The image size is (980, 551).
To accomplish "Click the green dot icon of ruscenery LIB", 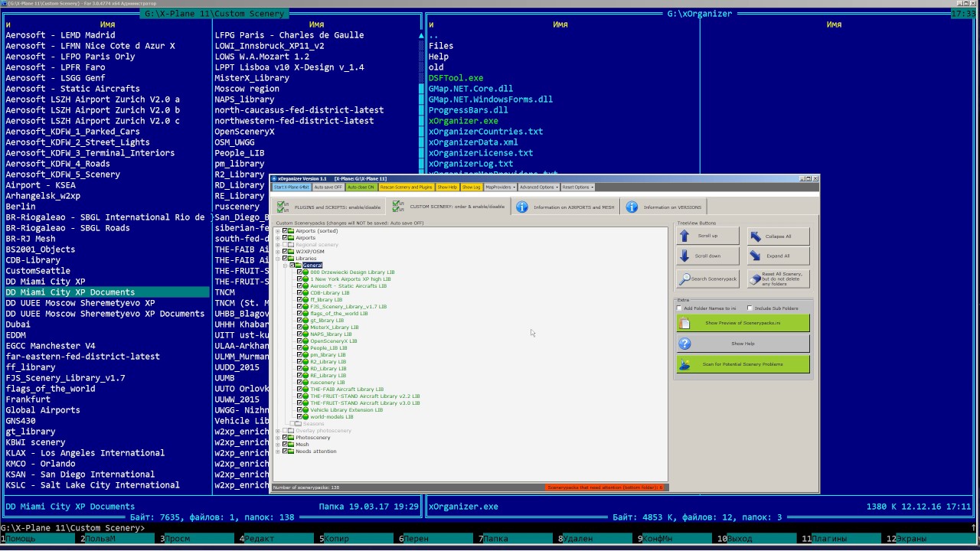I will pos(306,382).
